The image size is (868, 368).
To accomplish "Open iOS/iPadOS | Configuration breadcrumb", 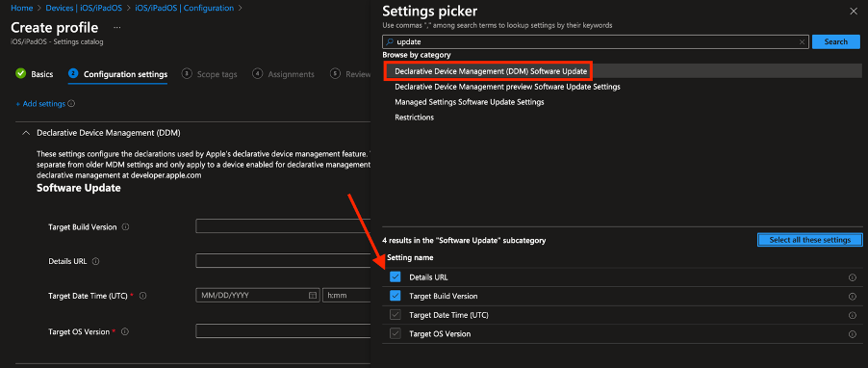I will (x=184, y=9).
